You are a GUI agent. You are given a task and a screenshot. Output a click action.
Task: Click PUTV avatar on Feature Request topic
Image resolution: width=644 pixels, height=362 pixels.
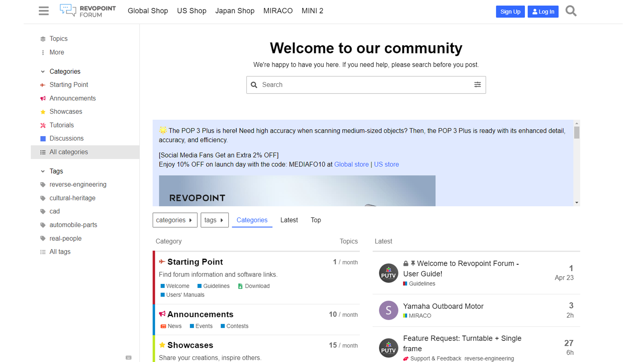[388, 348]
